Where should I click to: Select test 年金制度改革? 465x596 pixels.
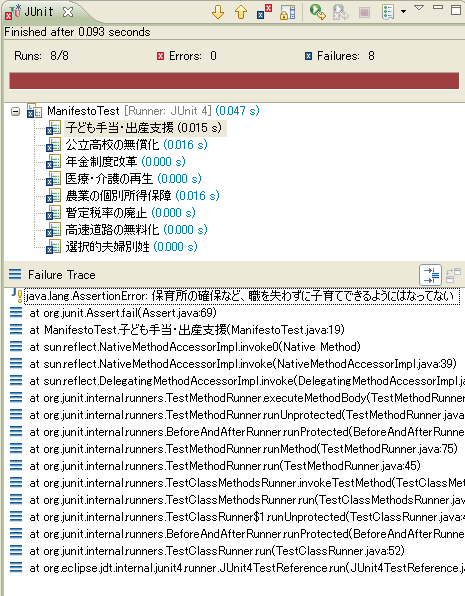125,162
